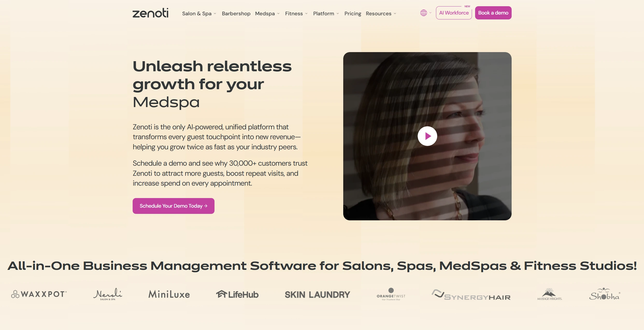Screen dimensions: 644x330
Task: Click the Orange Twist logo
Action: [x=391, y=294]
